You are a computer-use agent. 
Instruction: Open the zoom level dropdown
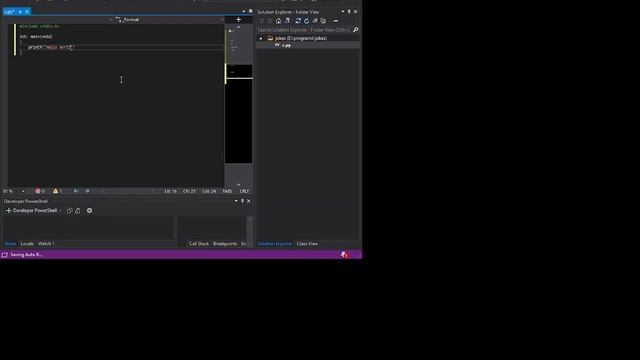point(23,191)
